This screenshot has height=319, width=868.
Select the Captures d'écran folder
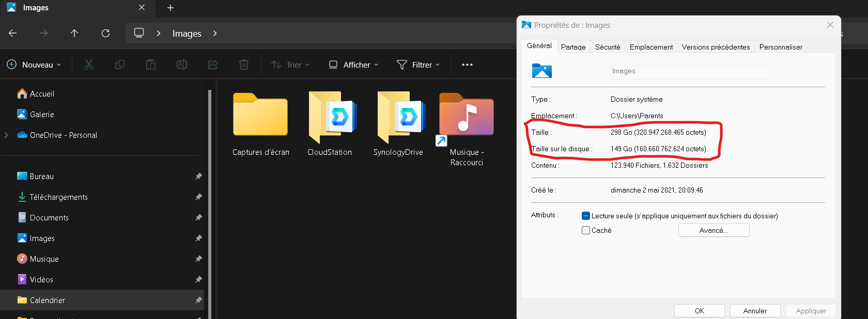coord(260,124)
